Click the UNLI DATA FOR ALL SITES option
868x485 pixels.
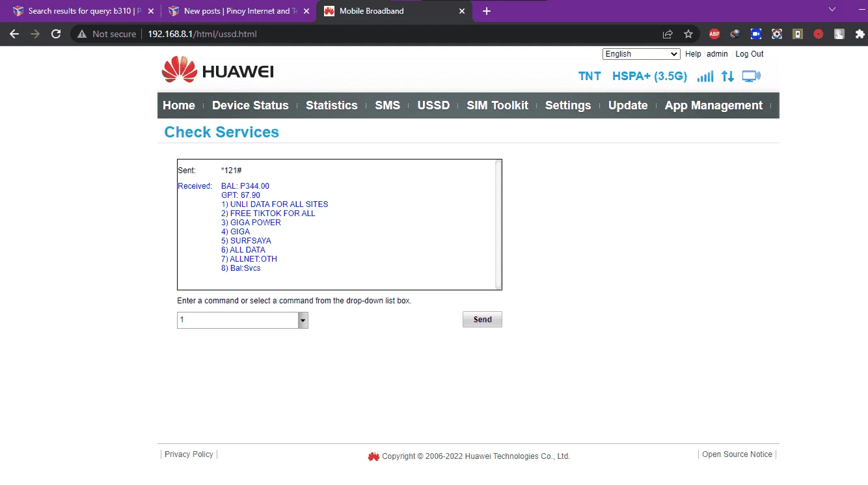click(x=275, y=204)
